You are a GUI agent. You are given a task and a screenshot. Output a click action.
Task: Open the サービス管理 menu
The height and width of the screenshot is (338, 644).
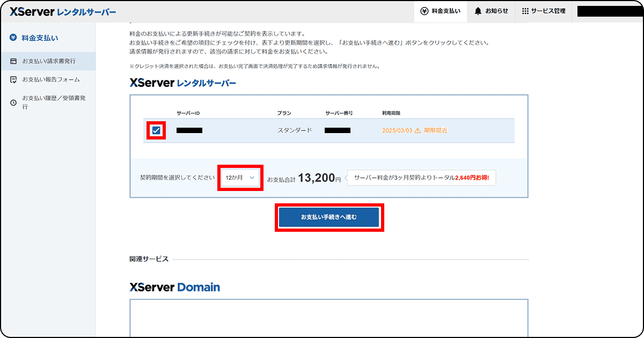click(544, 11)
